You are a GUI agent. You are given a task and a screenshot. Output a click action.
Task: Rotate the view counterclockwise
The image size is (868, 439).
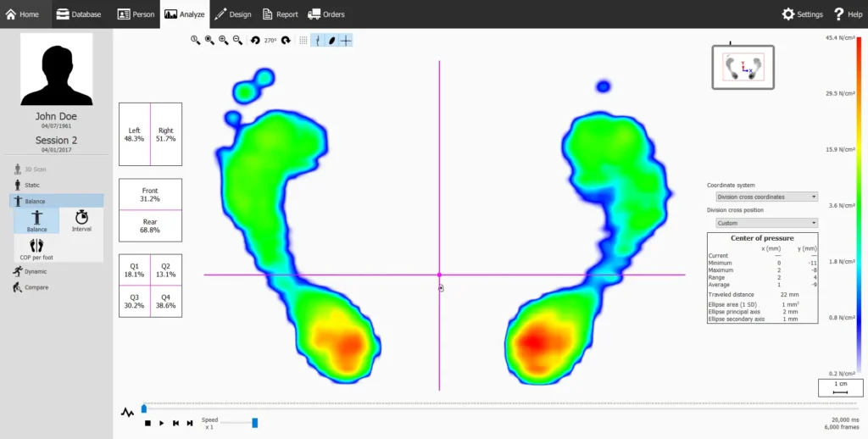coord(255,40)
